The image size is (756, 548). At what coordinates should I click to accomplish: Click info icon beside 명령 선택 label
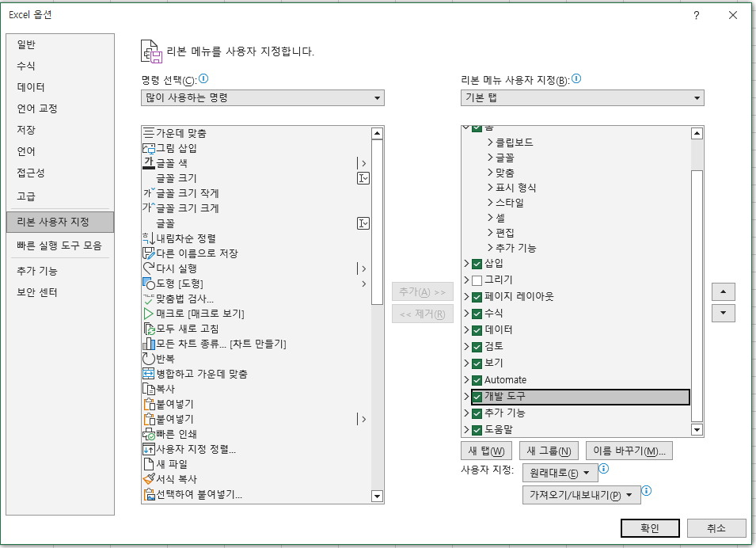click(x=203, y=78)
